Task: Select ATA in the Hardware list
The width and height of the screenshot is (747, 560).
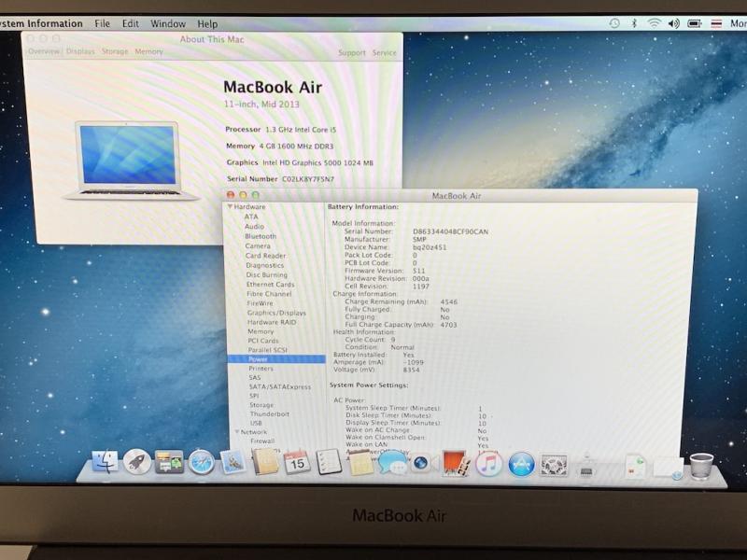Action: [251, 217]
